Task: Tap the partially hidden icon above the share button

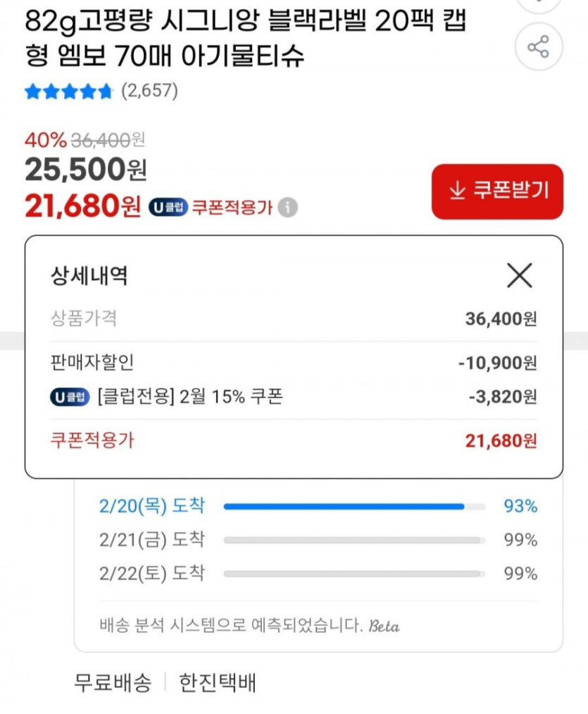Action: coord(538,4)
